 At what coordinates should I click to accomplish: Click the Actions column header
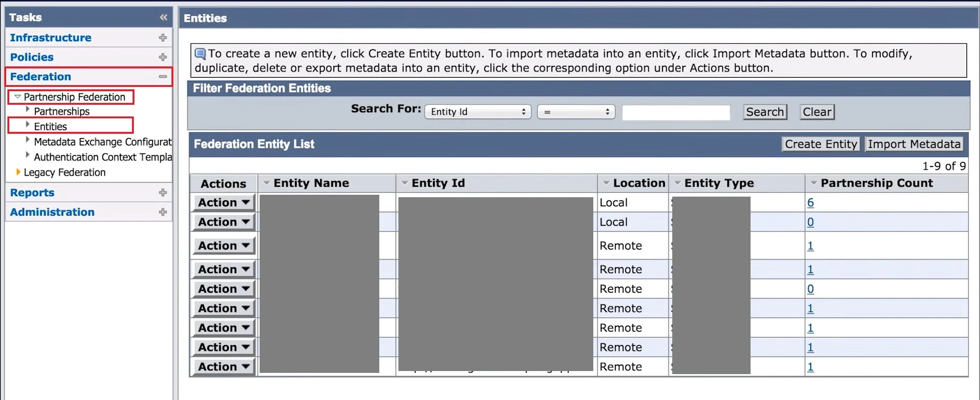(x=223, y=184)
